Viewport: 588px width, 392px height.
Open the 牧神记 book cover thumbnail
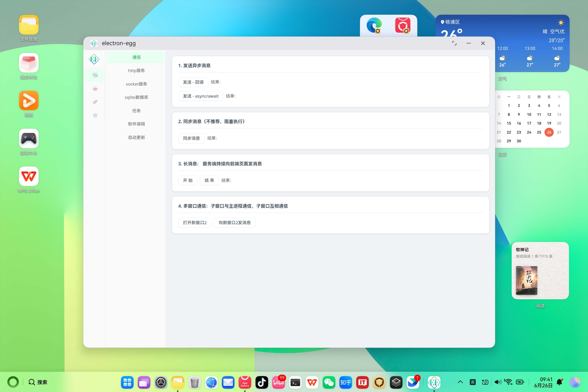pos(527,280)
